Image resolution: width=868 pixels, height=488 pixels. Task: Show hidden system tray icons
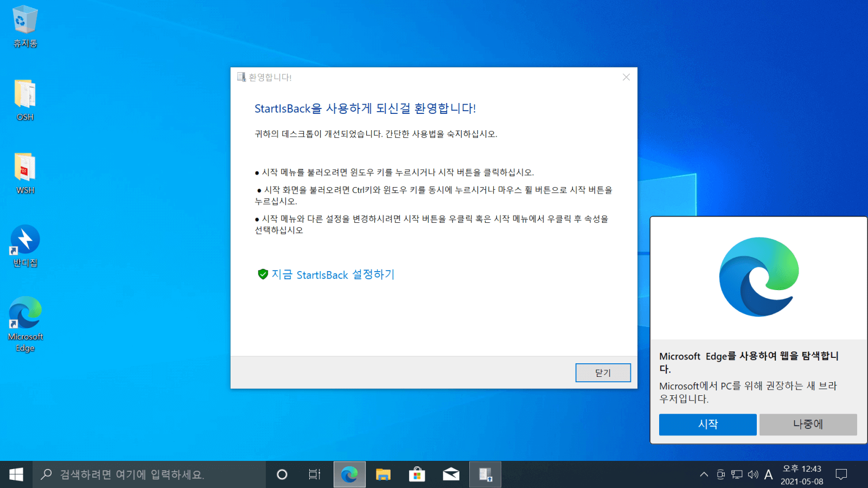(x=704, y=474)
